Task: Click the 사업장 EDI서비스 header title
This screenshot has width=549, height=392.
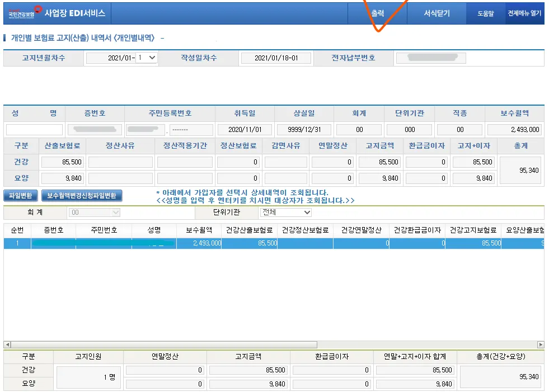Action: pyautogui.click(x=74, y=13)
